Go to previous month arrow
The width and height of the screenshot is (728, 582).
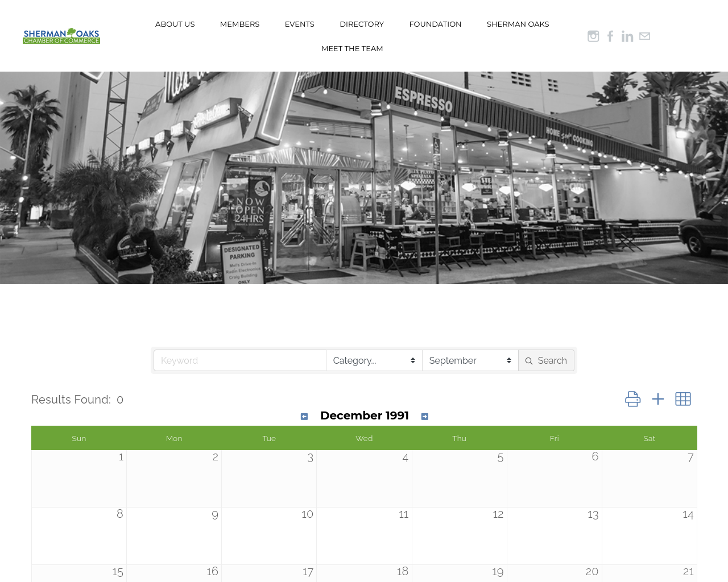pyautogui.click(x=304, y=417)
